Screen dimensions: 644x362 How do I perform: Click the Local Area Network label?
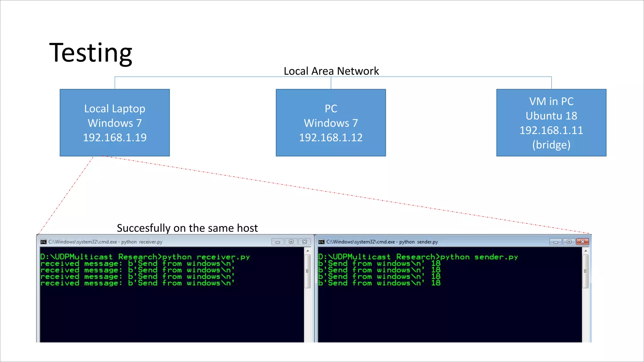click(331, 71)
